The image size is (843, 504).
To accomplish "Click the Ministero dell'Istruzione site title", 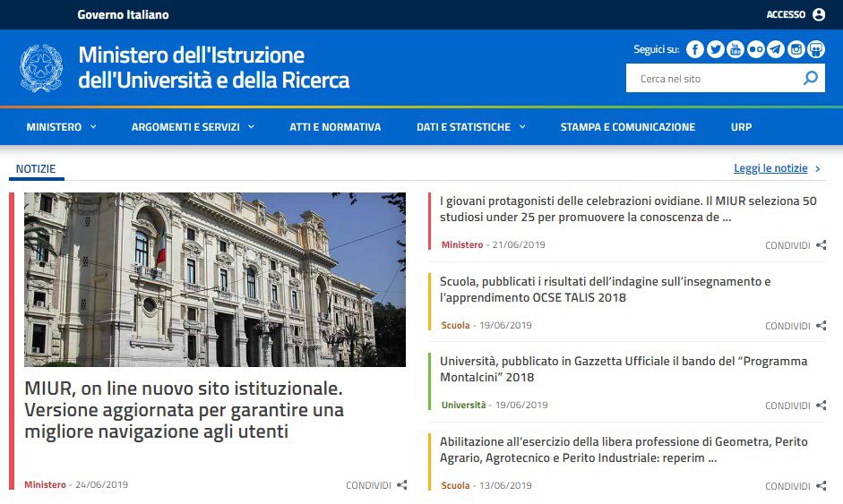I will [x=214, y=68].
